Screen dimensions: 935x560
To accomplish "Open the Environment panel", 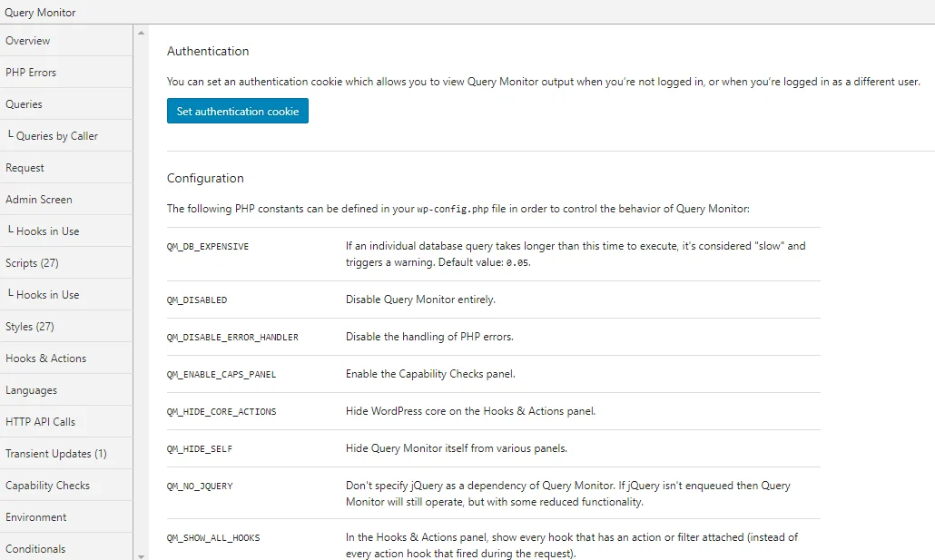I will pyautogui.click(x=66, y=517).
